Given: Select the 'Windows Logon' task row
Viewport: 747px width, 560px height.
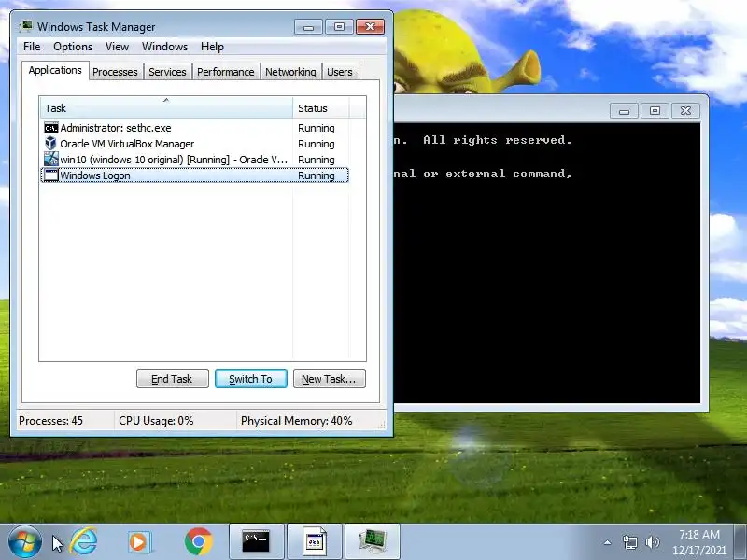Looking at the screenshot, I should (x=195, y=175).
